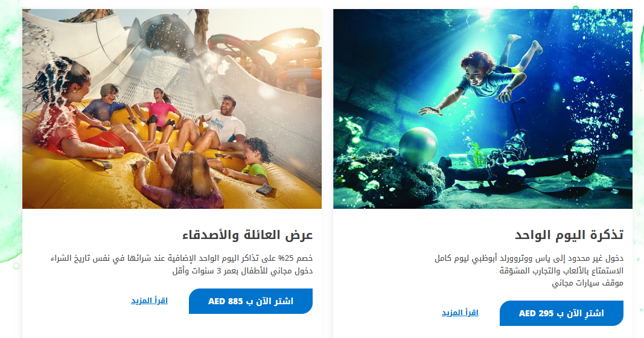644x338 pixels.
Task: Click the child in green shirt on raft
Action: click(x=252, y=162)
